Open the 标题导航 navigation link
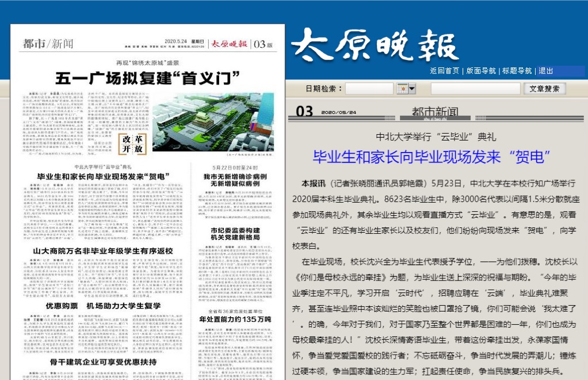The width and height of the screenshot is (588, 380). [x=517, y=71]
